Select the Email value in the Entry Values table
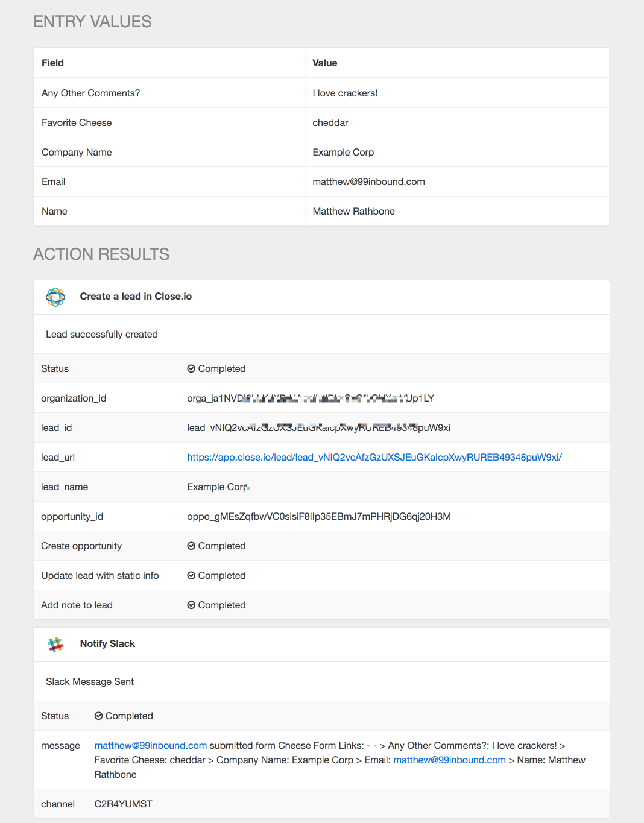 click(368, 181)
